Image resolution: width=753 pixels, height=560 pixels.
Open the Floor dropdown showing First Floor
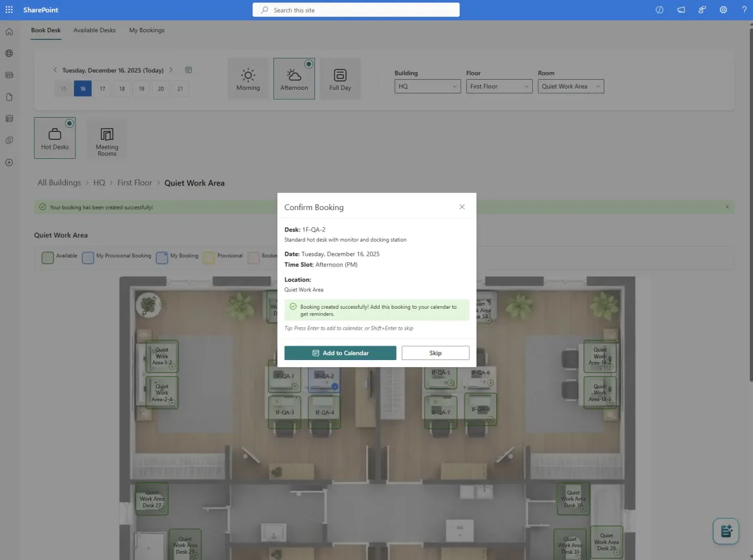[499, 86]
